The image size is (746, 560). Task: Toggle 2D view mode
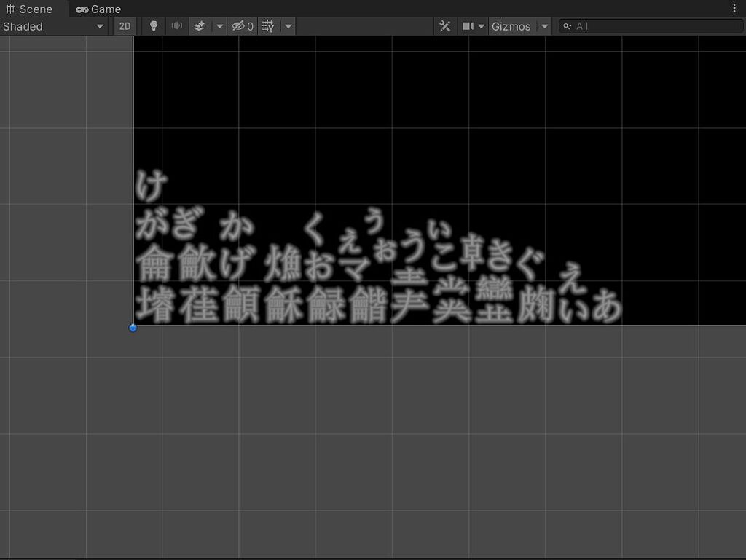coord(125,26)
